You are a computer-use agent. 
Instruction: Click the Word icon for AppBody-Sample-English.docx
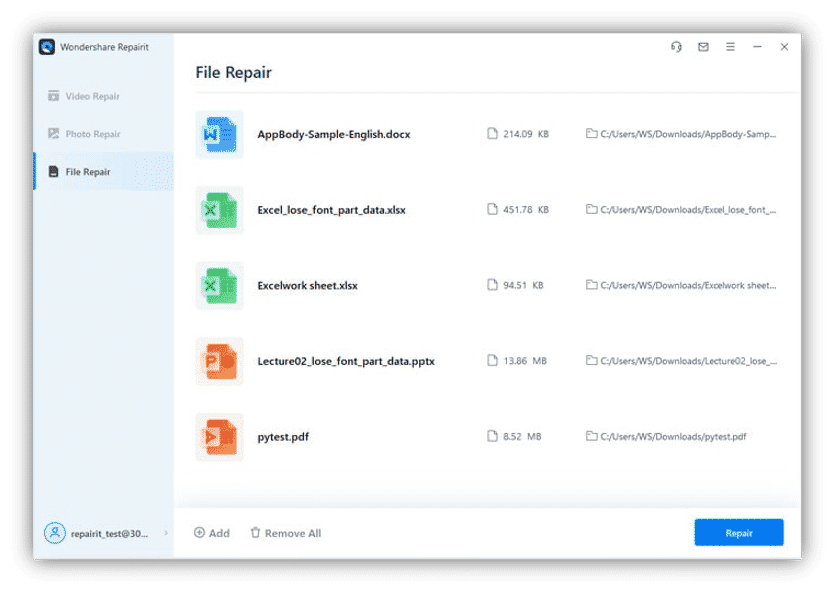coord(219,134)
